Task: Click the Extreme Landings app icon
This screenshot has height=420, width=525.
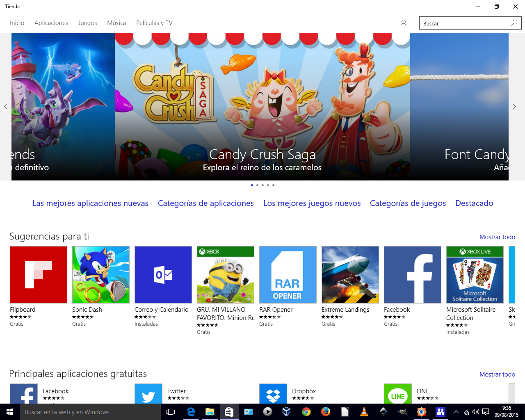Action: tap(350, 275)
